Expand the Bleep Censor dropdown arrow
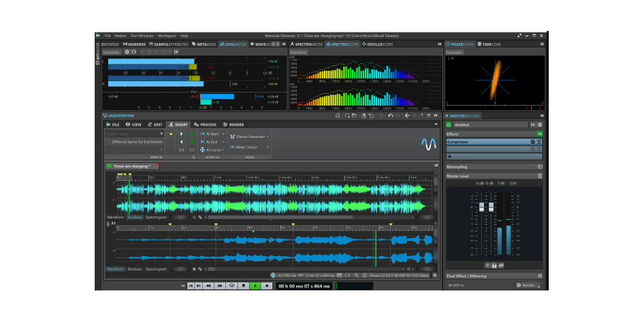The width and height of the screenshot is (644, 322). [268, 147]
